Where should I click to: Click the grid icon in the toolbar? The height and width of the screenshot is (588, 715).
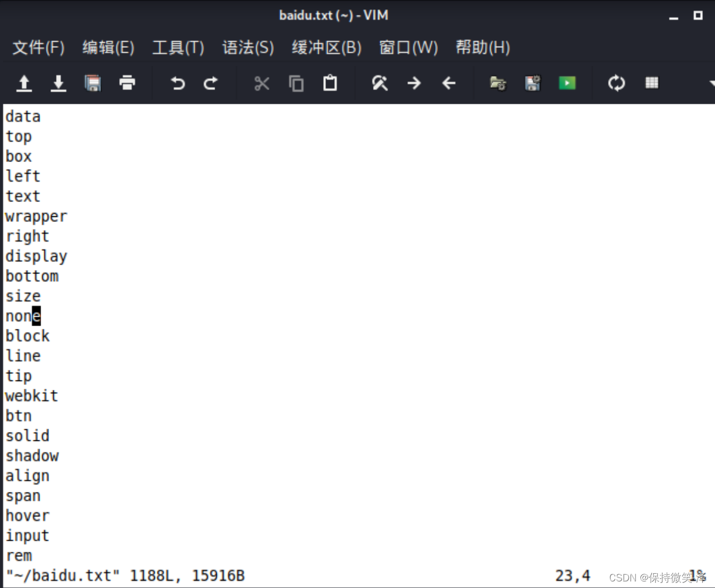(x=652, y=83)
